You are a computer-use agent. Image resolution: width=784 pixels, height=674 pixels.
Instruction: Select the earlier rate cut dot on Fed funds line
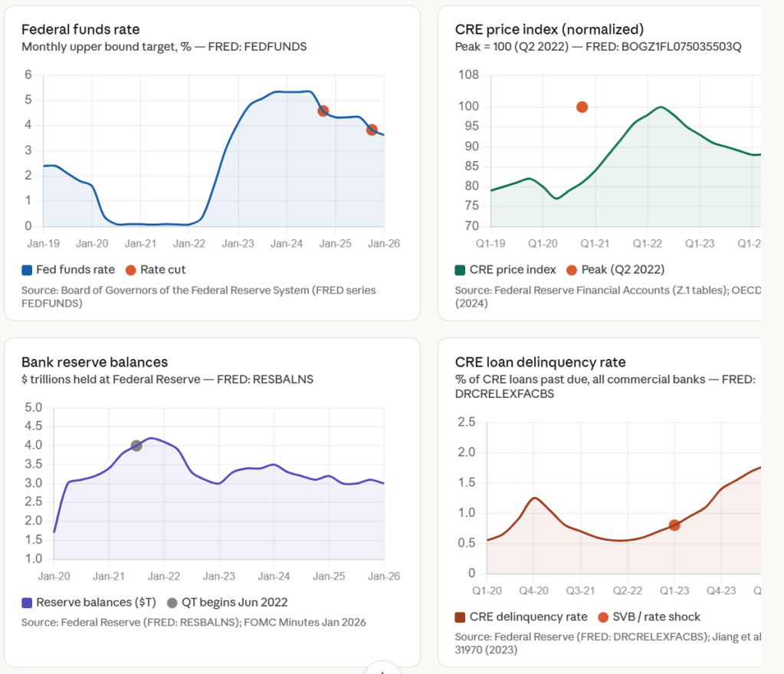tap(323, 111)
